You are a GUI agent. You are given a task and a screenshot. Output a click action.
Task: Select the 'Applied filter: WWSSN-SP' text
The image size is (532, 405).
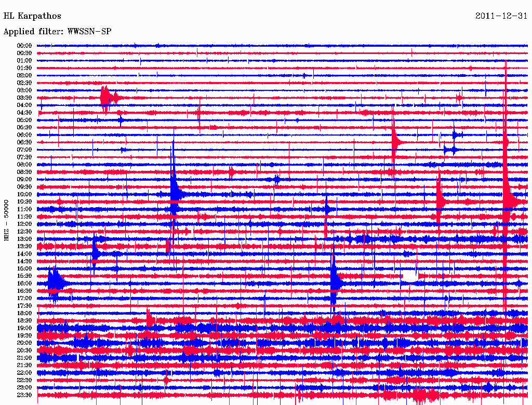[x=57, y=32]
